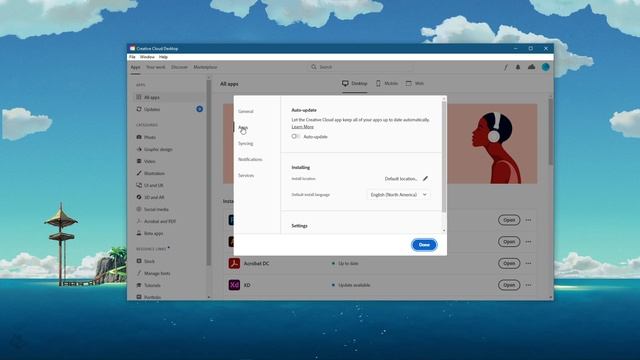Click the Done button
640x360 pixels.
(424, 244)
